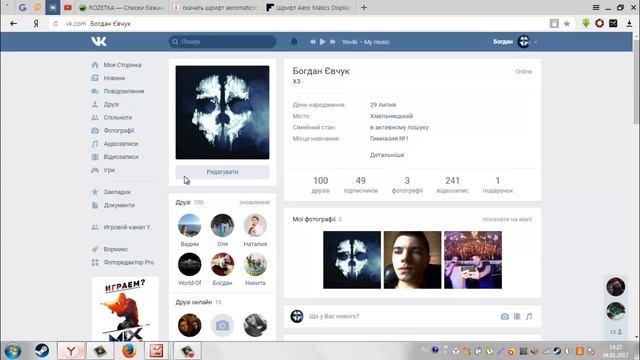Viewport: 640px width, 360px height.
Task: Click the оновлення link in Друзі block
Action: 254,202
